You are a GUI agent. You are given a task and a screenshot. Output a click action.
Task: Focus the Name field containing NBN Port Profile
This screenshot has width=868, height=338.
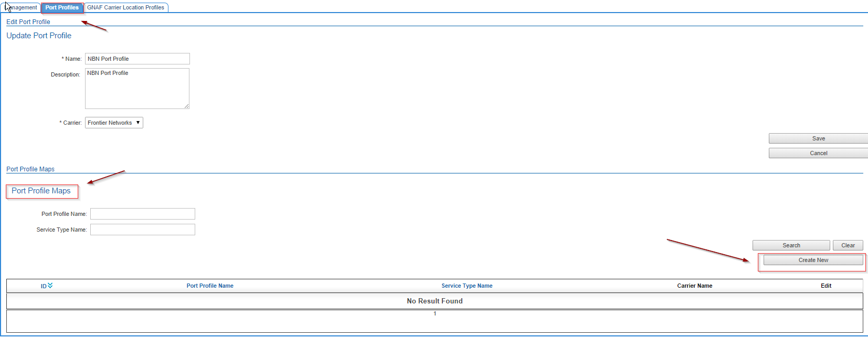tap(137, 59)
